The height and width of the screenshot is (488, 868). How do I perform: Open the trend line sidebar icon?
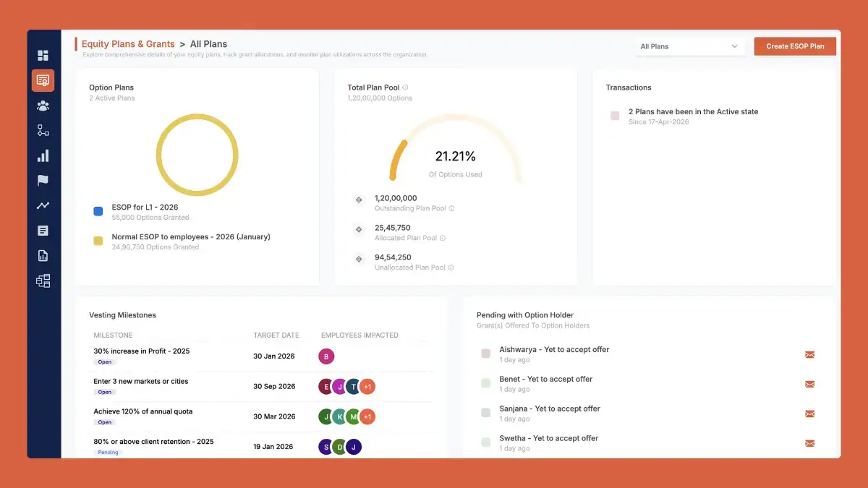pos(43,205)
